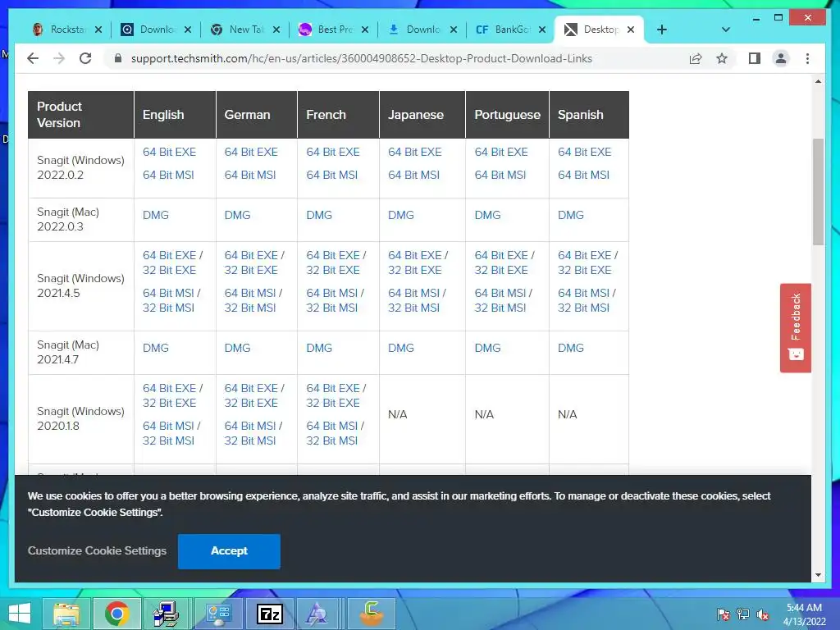The height and width of the screenshot is (630, 840).
Task: Bookmark this page with the star
Action: pyautogui.click(x=722, y=58)
